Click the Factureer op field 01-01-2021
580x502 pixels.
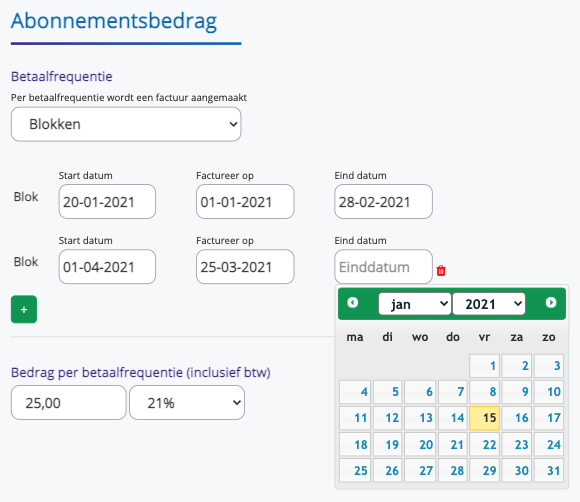point(245,202)
